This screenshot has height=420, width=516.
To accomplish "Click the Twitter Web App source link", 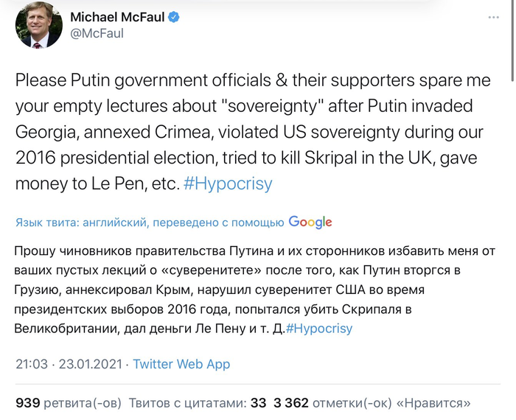I will 181,364.
